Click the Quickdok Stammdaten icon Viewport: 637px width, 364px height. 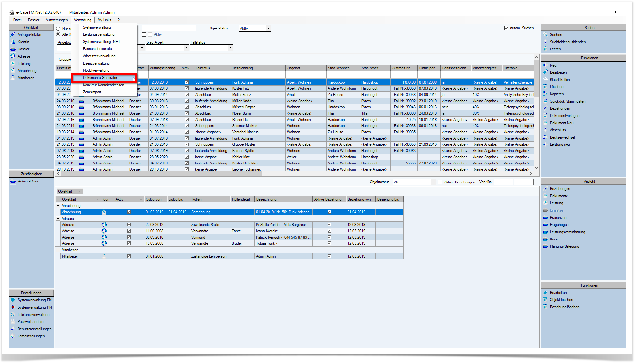[545, 101]
